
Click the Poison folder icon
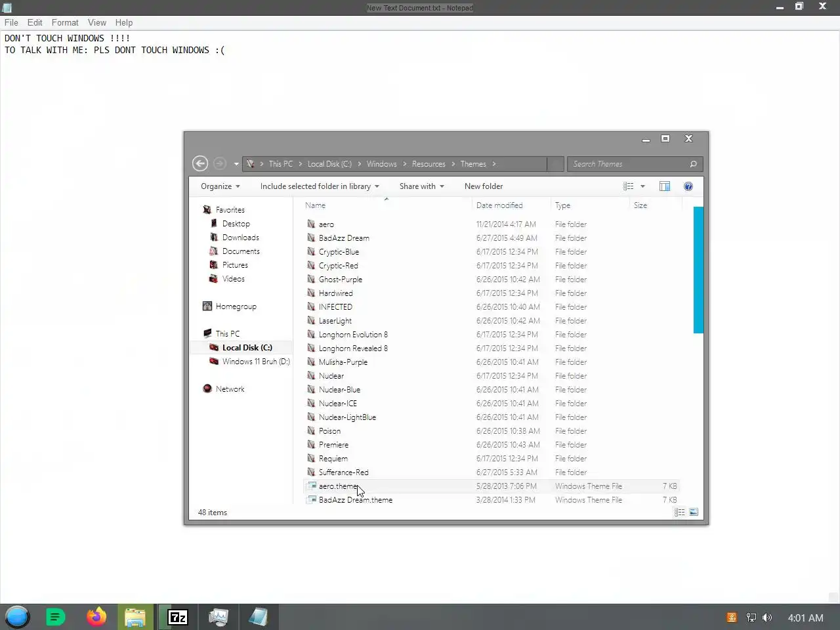[311, 430]
